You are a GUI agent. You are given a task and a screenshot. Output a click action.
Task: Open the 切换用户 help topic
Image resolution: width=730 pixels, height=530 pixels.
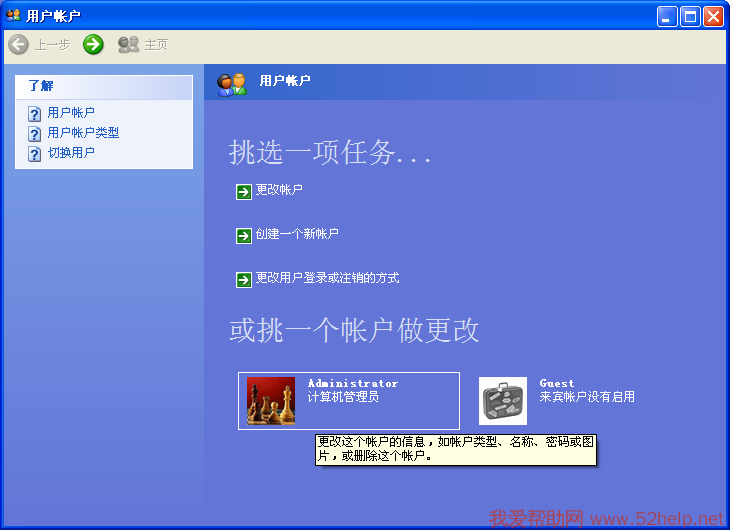click(x=71, y=153)
